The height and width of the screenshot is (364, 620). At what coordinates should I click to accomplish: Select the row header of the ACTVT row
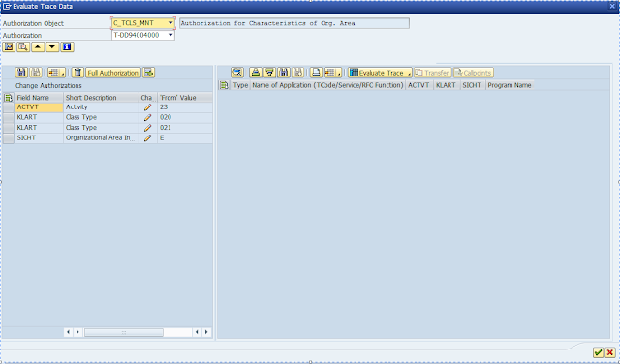click(x=9, y=107)
